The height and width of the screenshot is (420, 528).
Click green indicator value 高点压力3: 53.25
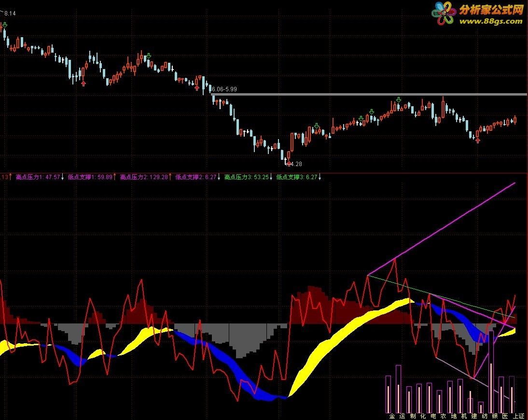(247, 177)
